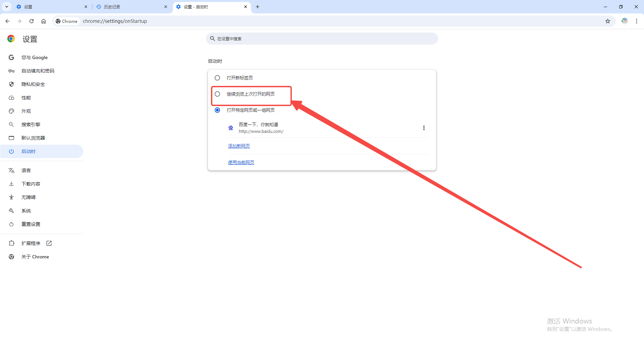This screenshot has width=644, height=349.
Task: Close the 历史记录 tab
Action: (x=166, y=7)
